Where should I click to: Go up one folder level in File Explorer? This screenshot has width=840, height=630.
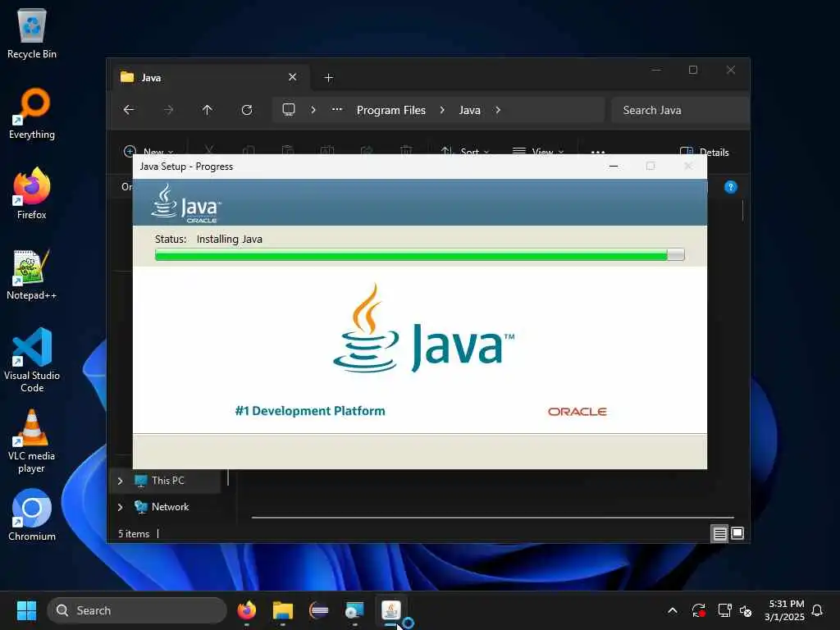pyautogui.click(x=208, y=110)
